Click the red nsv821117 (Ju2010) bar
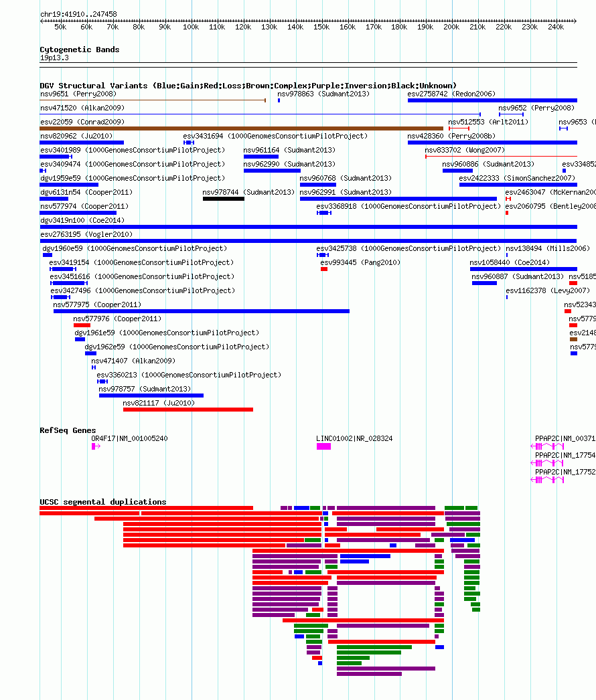Viewport: 596px width, 700px height. pos(188,410)
